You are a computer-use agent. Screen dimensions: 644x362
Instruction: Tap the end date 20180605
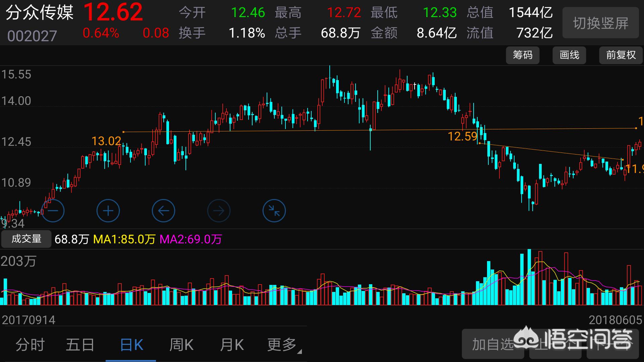[615, 320]
